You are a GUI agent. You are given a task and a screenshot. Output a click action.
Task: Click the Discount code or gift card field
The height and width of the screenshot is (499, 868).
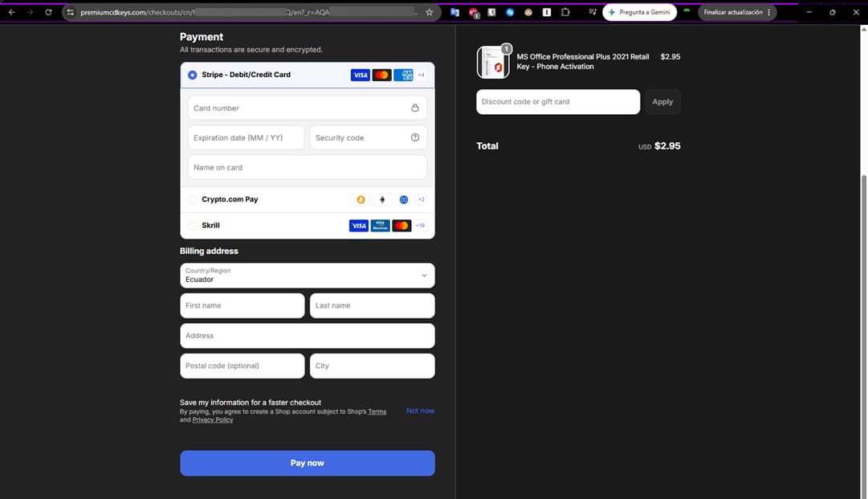point(558,102)
